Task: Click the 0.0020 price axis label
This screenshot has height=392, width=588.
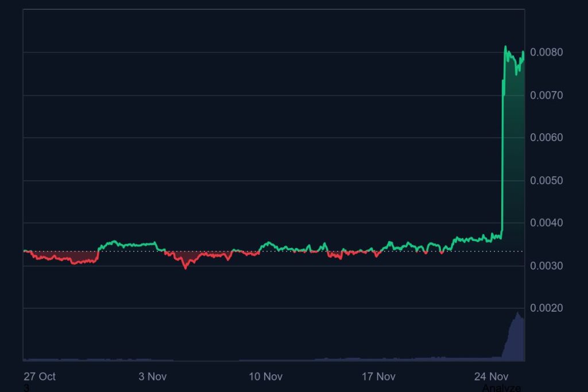Action: (547, 308)
